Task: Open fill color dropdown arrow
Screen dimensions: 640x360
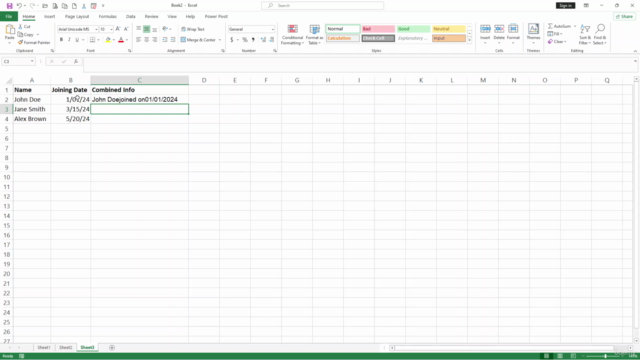Action: coord(113,40)
